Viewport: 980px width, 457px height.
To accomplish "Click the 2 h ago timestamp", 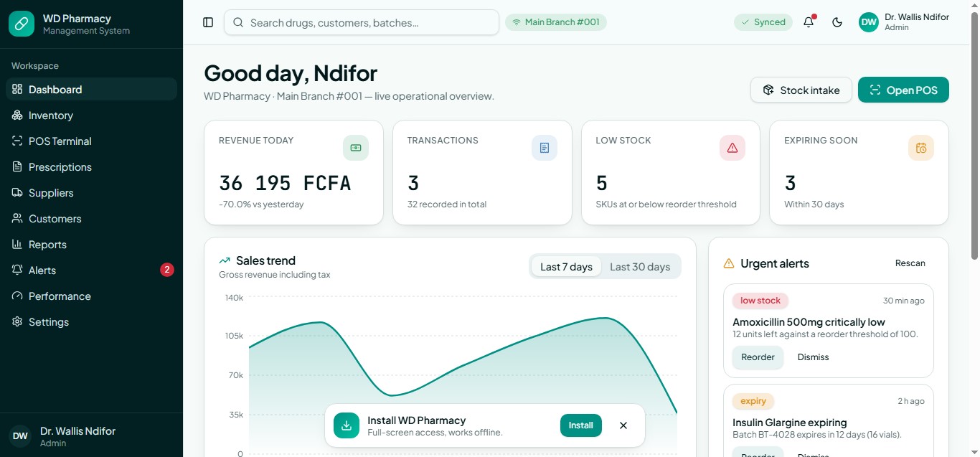I will point(911,401).
